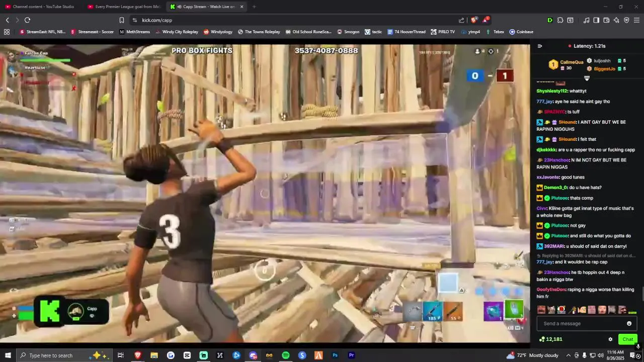
Task: Open the apps grid in bookmarks bar
Action: pyautogui.click(x=7, y=32)
